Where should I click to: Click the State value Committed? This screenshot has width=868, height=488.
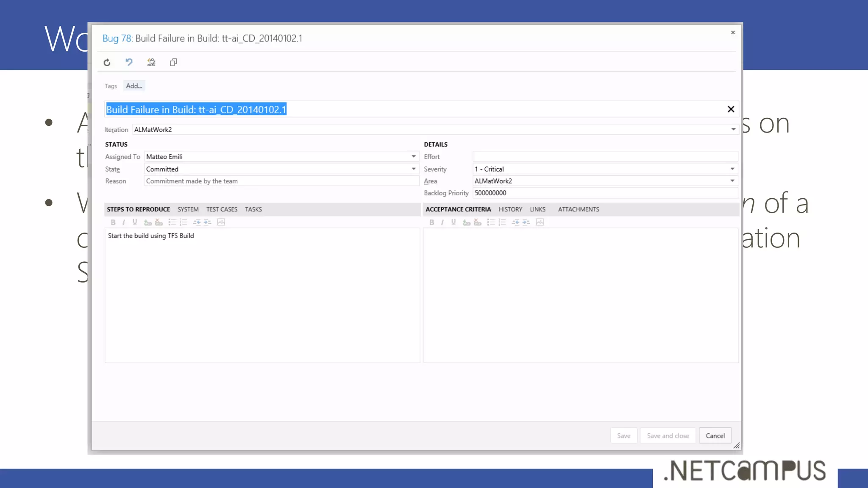click(162, 169)
